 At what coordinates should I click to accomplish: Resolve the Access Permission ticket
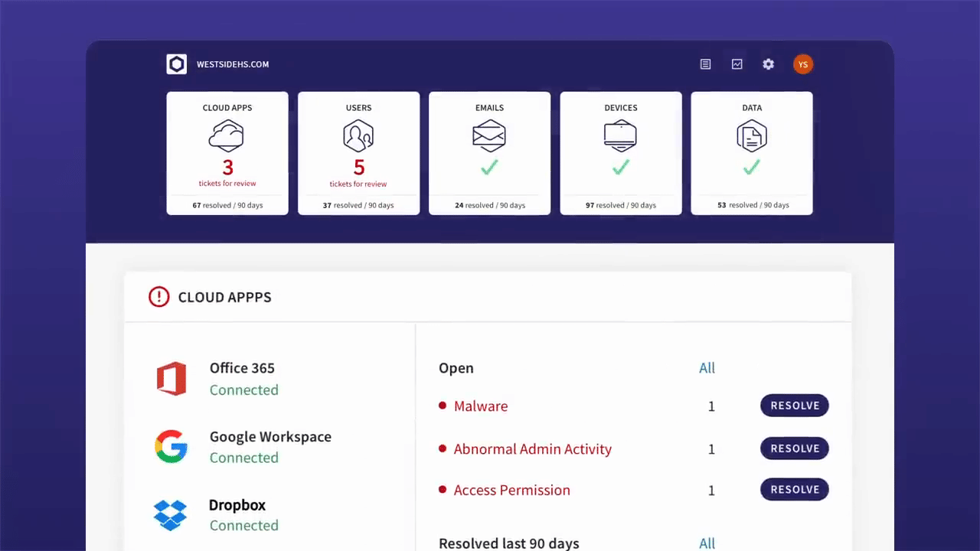pos(795,490)
